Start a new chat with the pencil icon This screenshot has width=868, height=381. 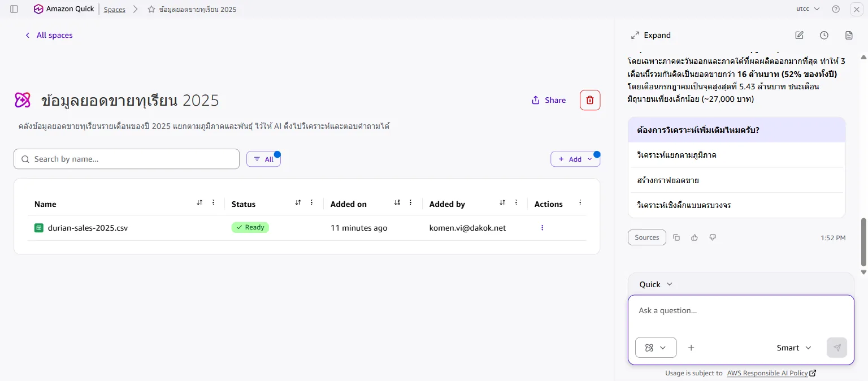pyautogui.click(x=799, y=35)
